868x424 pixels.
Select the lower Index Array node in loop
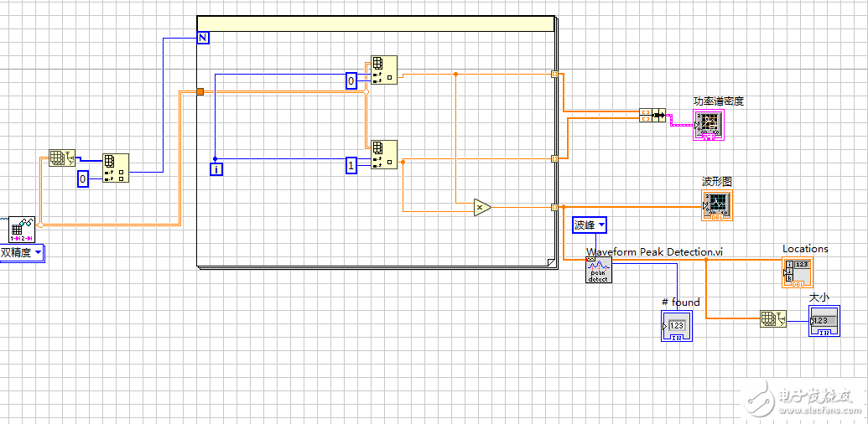point(384,154)
